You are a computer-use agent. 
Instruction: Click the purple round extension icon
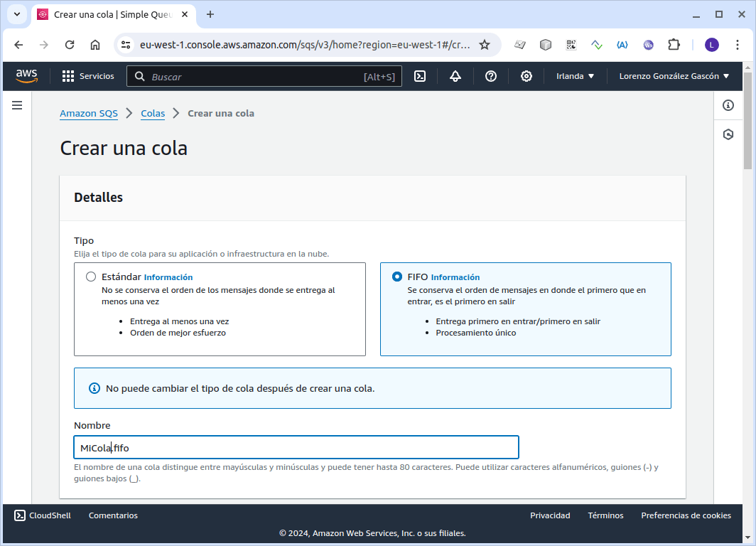648,45
